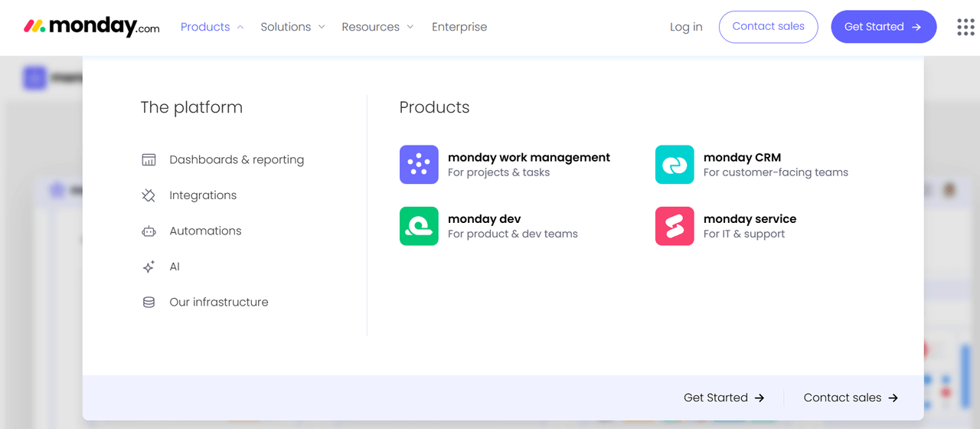This screenshot has width=980, height=429.
Task: Click the 'Products' section heading
Action: point(434,107)
